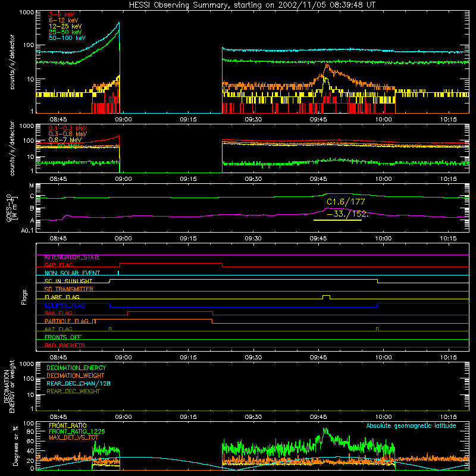
Task: Click the 0.3-0.8 MeV legend label
Action: click(x=68, y=134)
